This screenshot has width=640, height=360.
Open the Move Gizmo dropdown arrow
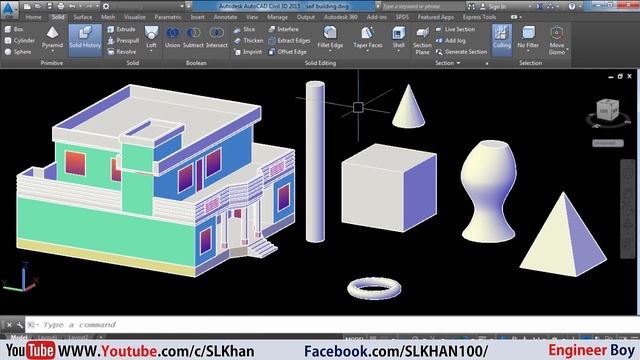(x=567, y=50)
